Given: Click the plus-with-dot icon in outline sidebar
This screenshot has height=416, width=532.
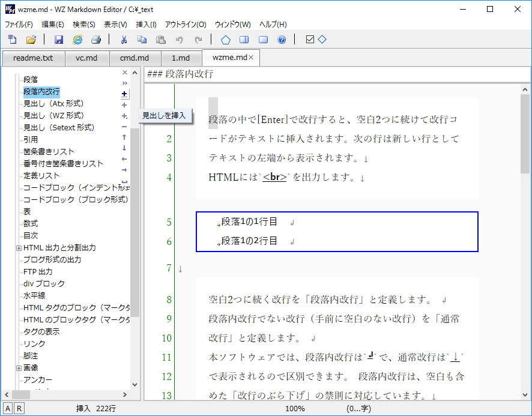Looking at the screenshot, I should pos(124,116).
